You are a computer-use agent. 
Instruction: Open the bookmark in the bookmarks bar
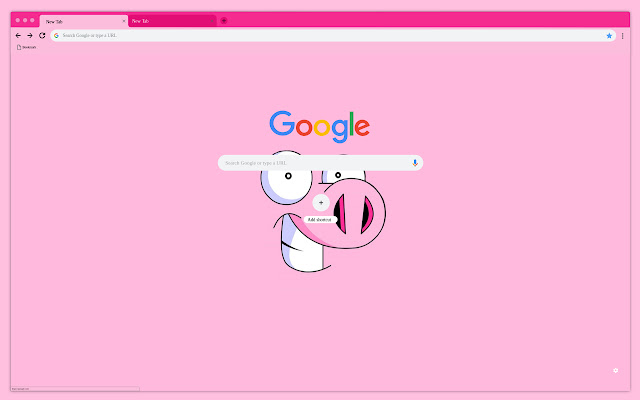point(27,47)
